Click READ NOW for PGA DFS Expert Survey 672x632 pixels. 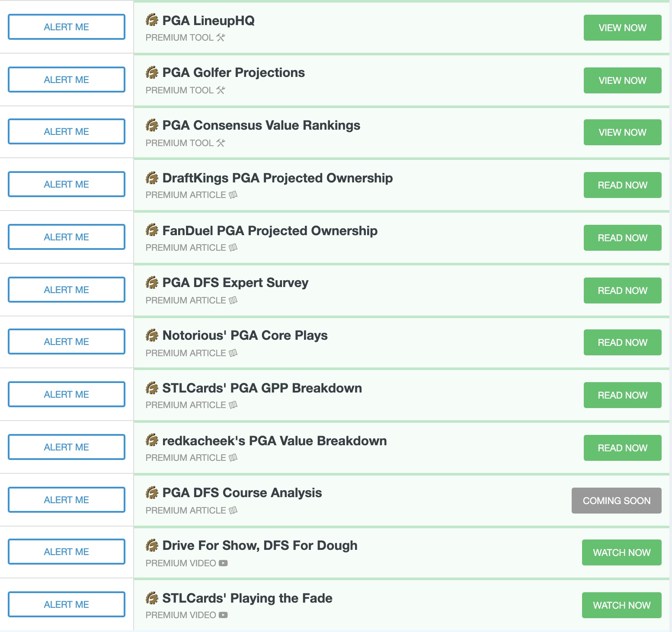pyautogui.click(x=623, y=290)
